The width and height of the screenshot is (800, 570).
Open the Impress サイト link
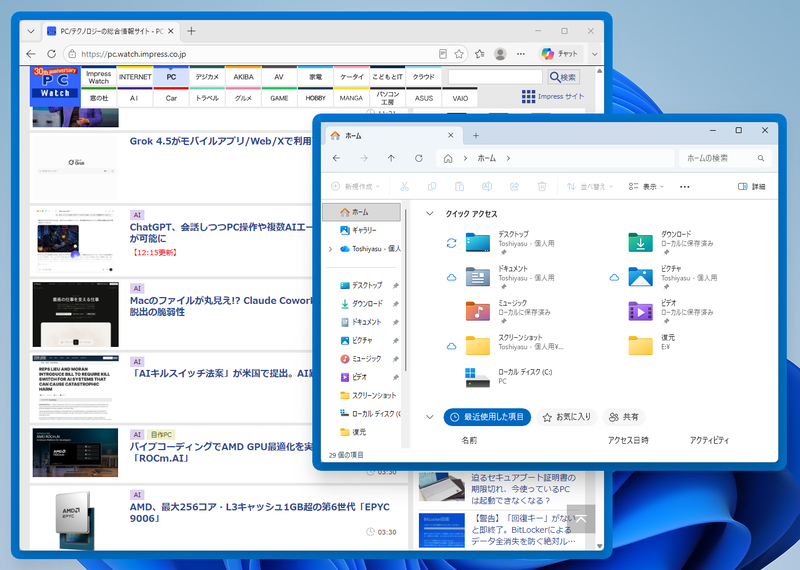tap(553, 96)
